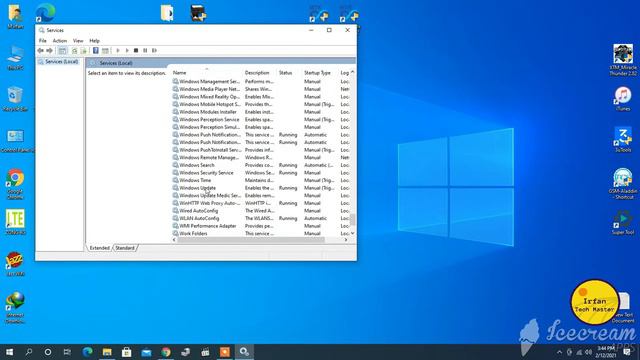Click the horizontal scrollbar right arrow
Image resolution: width=640 pixels, height=360 pixels.
tap(346, 240)
